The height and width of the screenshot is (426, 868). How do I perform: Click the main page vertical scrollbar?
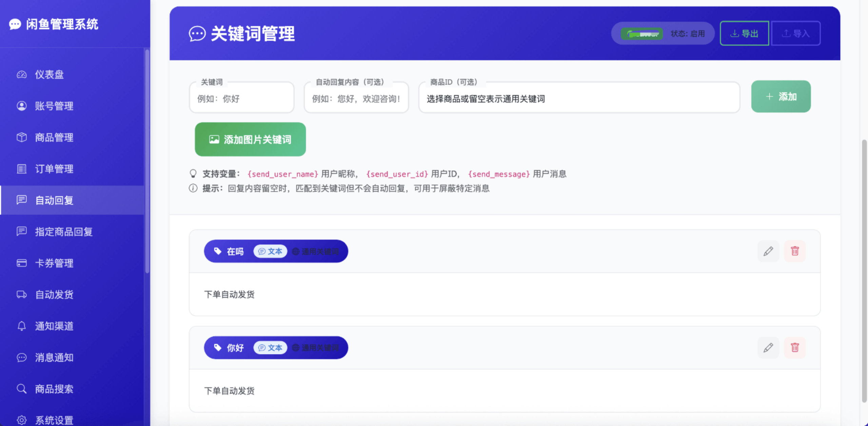tap(864, 272)
